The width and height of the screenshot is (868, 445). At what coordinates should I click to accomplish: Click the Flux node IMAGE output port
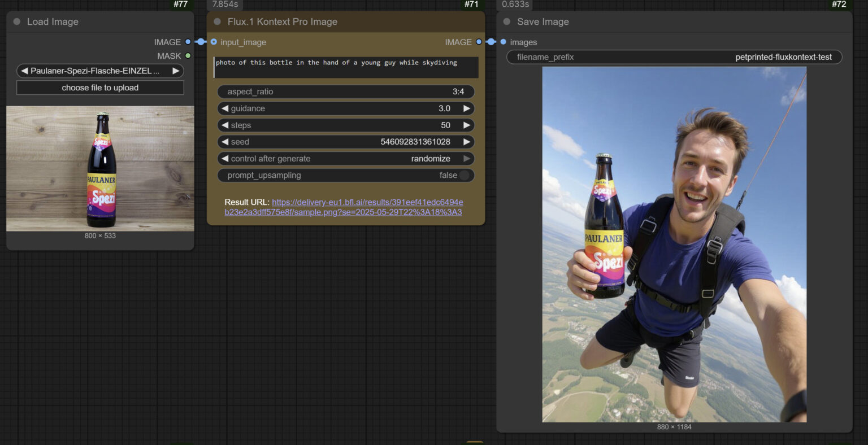point(479,42)
